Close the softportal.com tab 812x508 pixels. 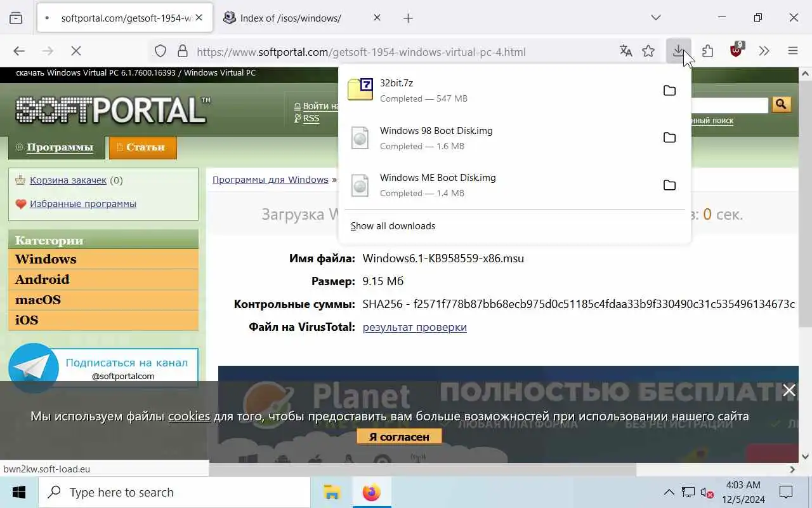pyautogui.click(x=199, y=18)
